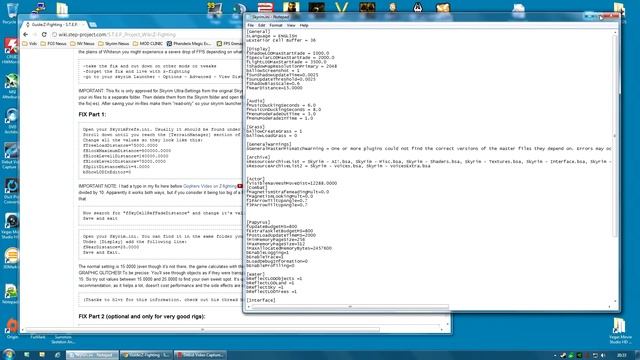The width and height of the screenshot is (640, 360).
Task: Click the [Combat] section header in Notepad
Action: pyautogui.click(x=257, y=188)
